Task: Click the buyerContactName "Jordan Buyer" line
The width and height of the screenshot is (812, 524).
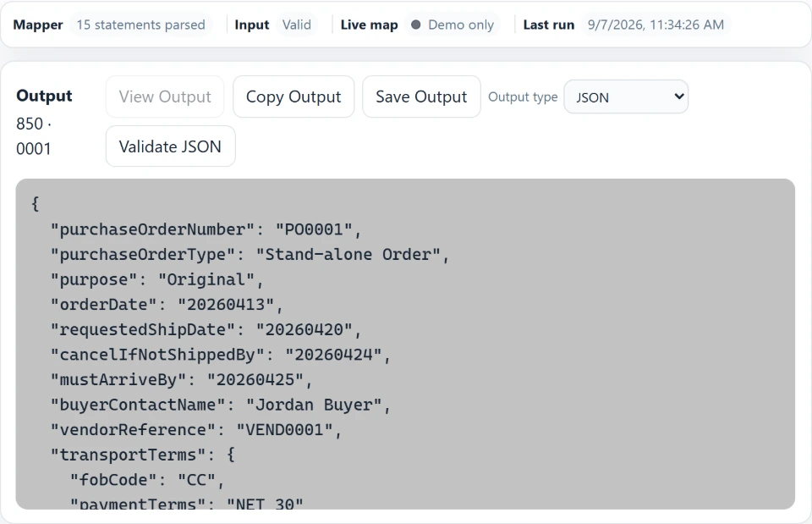Action: (220, 405)
